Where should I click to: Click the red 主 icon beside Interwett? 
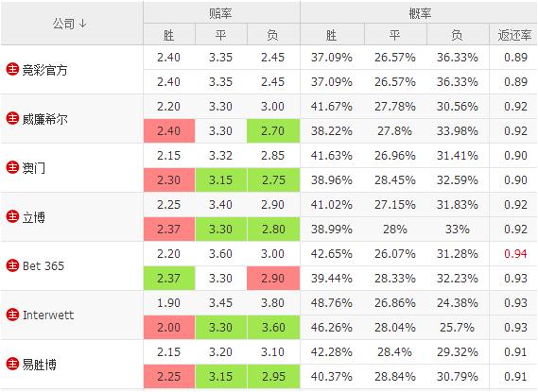click(x=12, y=315)
